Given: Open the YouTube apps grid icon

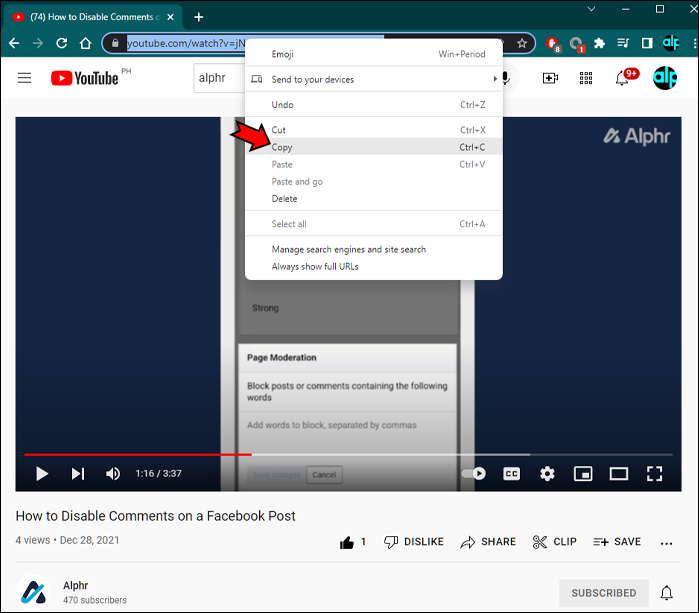Looking at the screenshot, I should 586,78.
